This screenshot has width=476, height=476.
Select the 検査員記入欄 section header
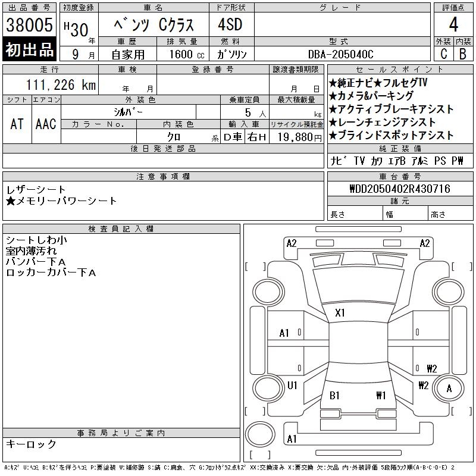coord(121,229)
